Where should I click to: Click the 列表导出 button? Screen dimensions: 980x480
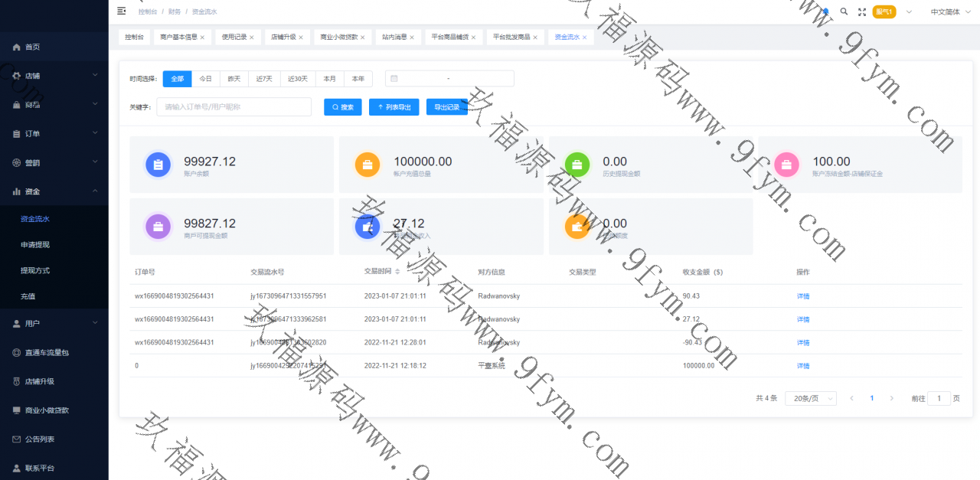394,107
